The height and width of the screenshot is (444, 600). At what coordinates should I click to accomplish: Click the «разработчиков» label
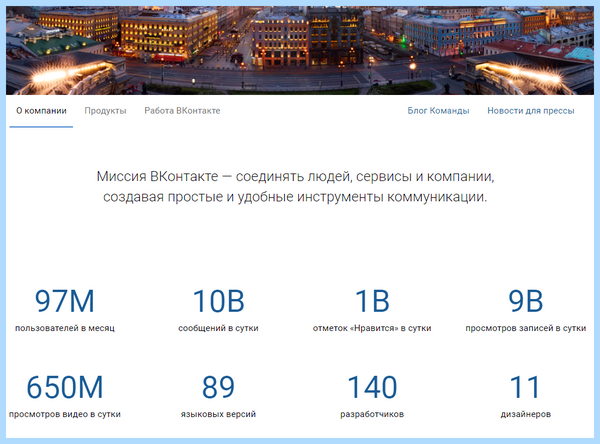(372, 414)
